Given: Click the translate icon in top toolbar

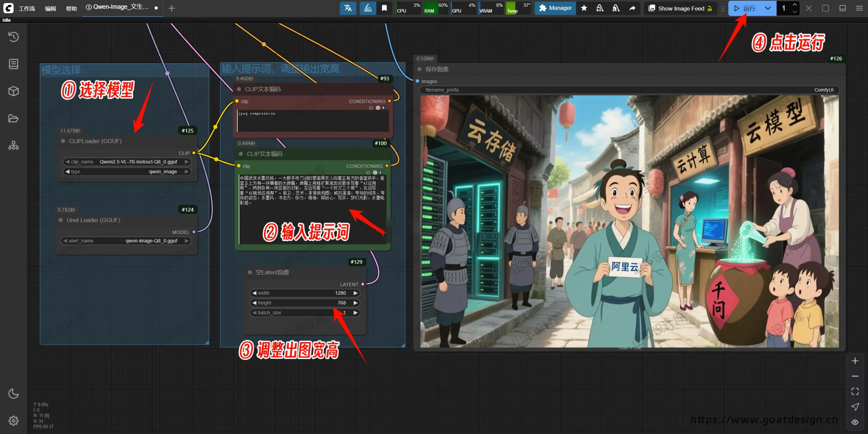Looking at the screenshot, I should [348, 8].
